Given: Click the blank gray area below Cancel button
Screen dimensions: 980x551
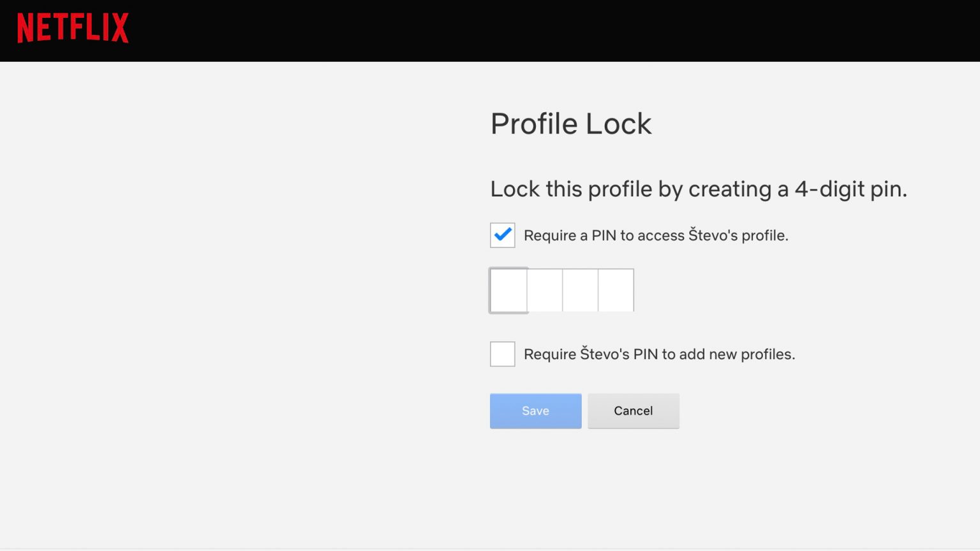Looking at the screenshot, I should [634, 485].
